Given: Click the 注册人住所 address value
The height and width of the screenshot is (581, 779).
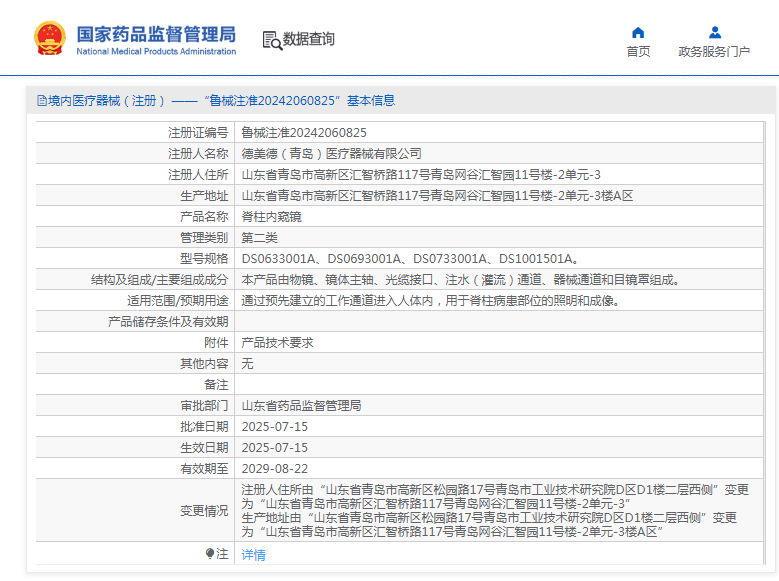Looking at the screenshot, I should [421, 175].
